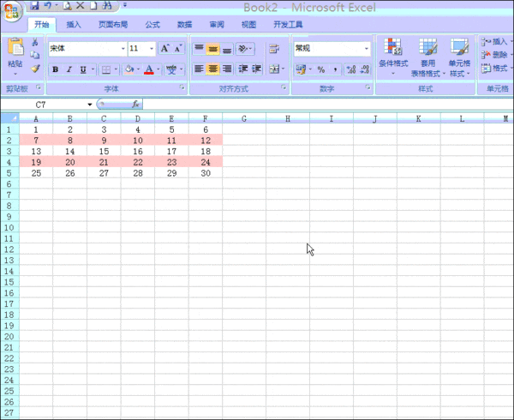The height and width of the screenshot is (420, 514).
Task: Toggle Italic formatting
Action: coord(69,69)
